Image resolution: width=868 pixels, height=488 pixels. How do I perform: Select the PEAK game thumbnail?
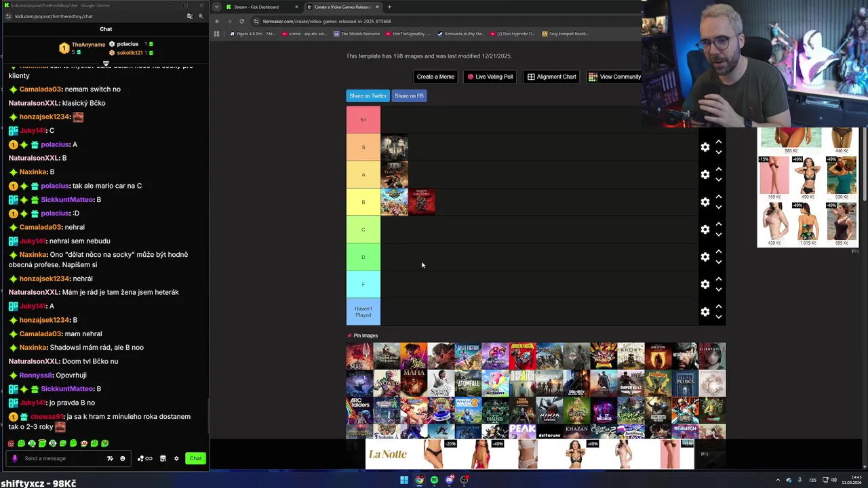tap(522, 431)
